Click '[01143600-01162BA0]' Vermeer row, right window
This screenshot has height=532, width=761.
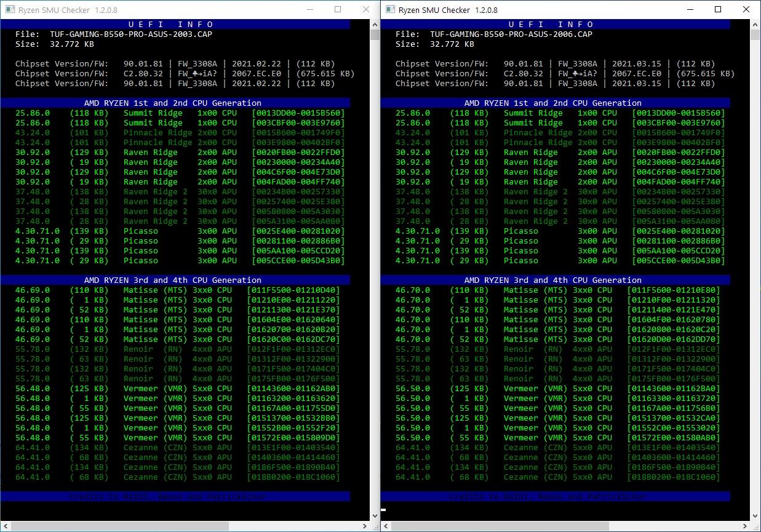click(x=674, y=389)
